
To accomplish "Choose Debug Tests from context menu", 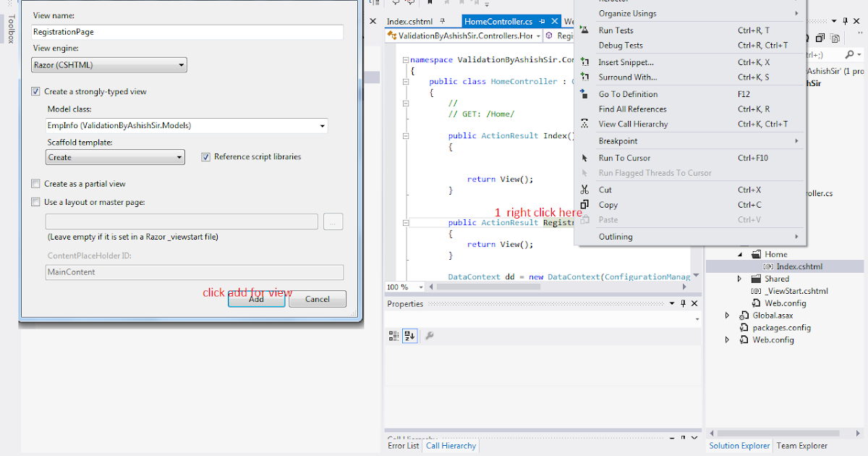I will [x=690, y=45].
